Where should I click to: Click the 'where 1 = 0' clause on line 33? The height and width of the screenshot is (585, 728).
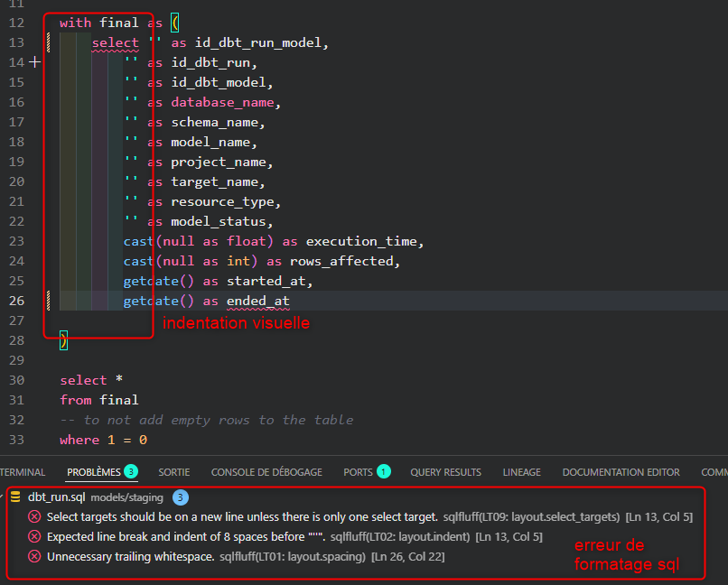tap(103, 440)
